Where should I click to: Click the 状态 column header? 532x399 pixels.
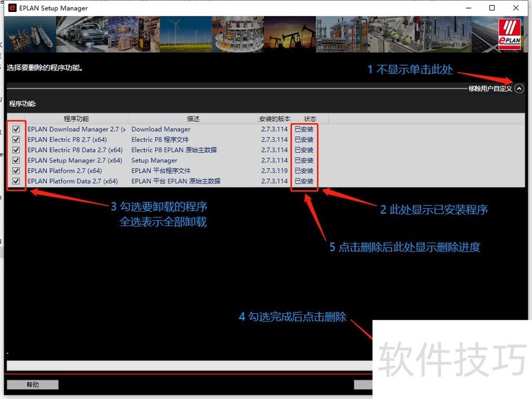point(309,119)
